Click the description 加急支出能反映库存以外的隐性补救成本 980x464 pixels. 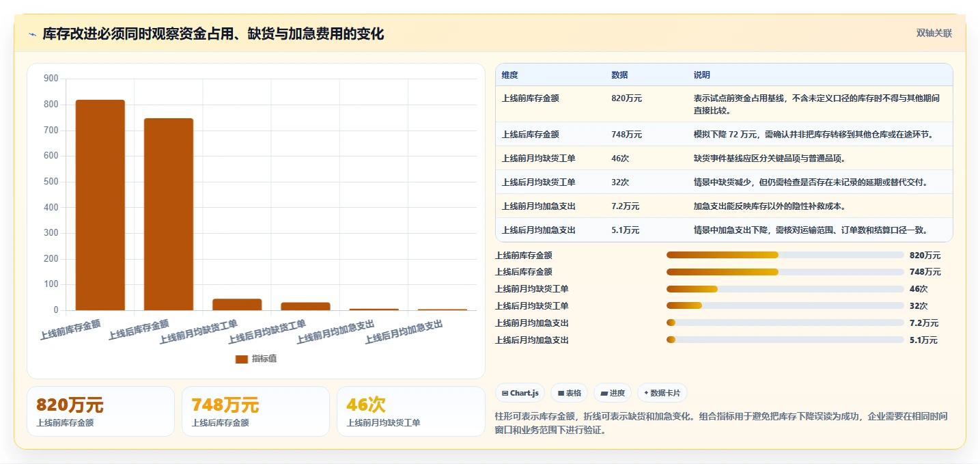[x=770, y=206]
